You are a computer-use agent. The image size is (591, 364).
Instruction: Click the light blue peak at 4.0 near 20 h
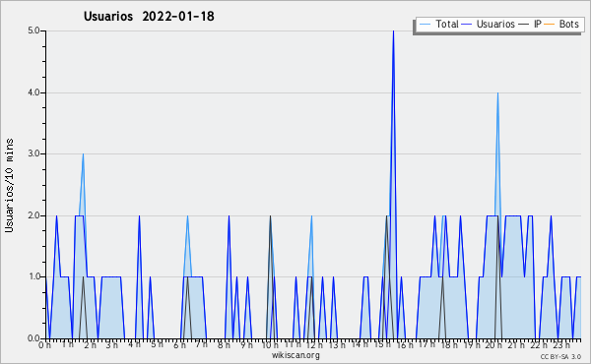[497, 93]
